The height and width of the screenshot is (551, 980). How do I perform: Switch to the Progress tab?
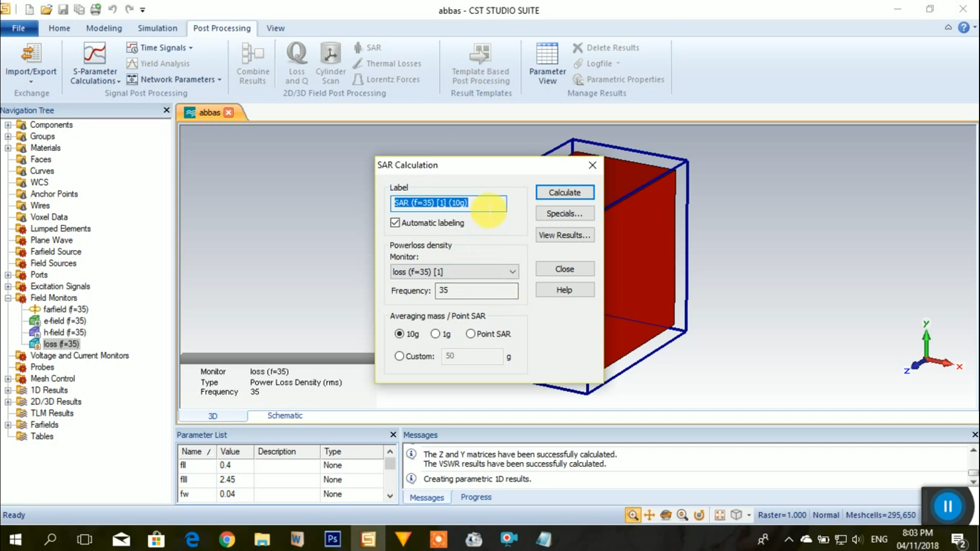click(476, 497)
